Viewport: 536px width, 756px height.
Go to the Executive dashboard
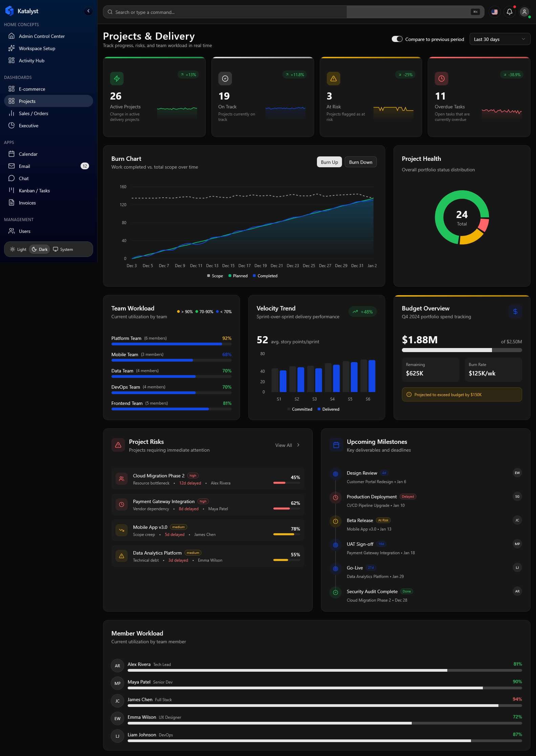[28, 126]
